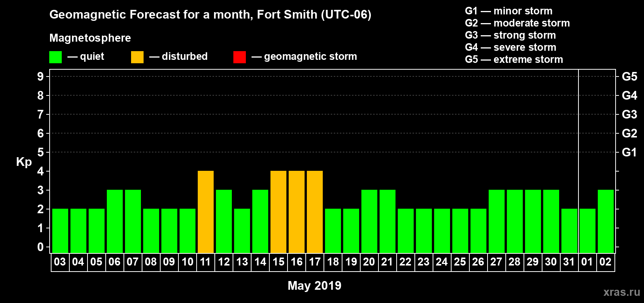The width and height of the screenshot is (644, 303).
Task: Click date label 09 on the axis
Action: [x=169, y=262]
